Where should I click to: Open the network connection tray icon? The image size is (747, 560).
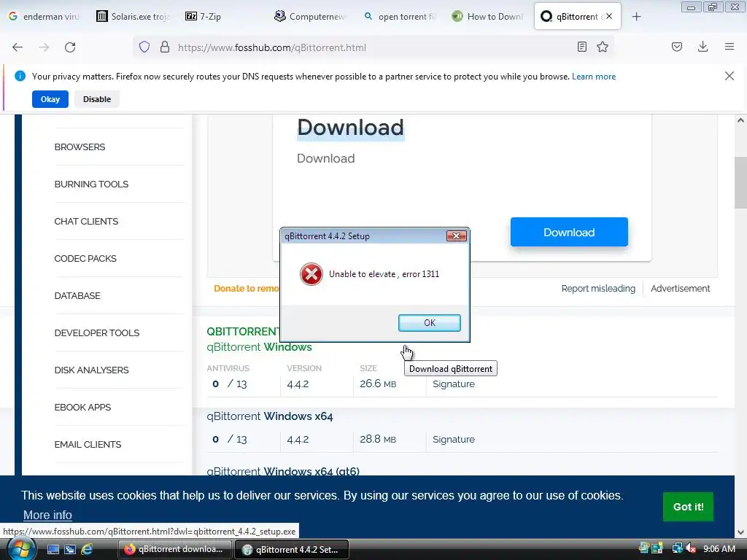point(677,548)
